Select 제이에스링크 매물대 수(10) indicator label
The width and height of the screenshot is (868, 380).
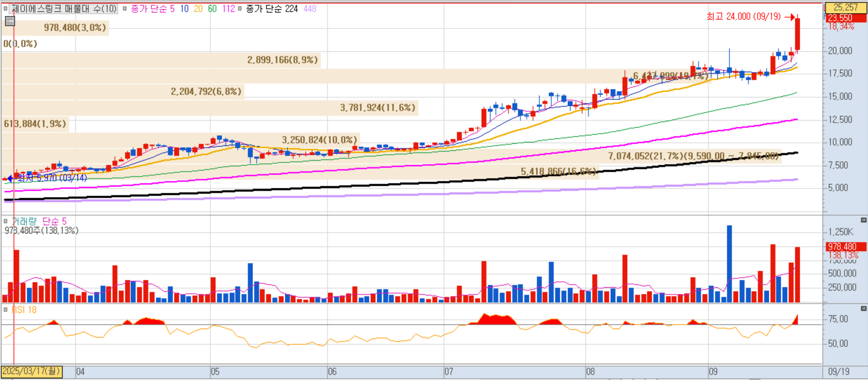[64, 8]
